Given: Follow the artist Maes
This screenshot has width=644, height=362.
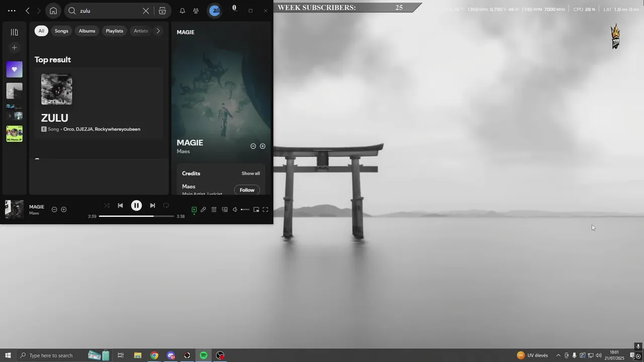Looking at the screenshot, I should point(247,190).
